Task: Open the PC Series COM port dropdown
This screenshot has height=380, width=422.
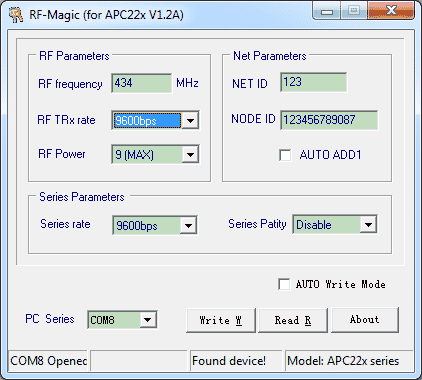Action: click(148, 320)
